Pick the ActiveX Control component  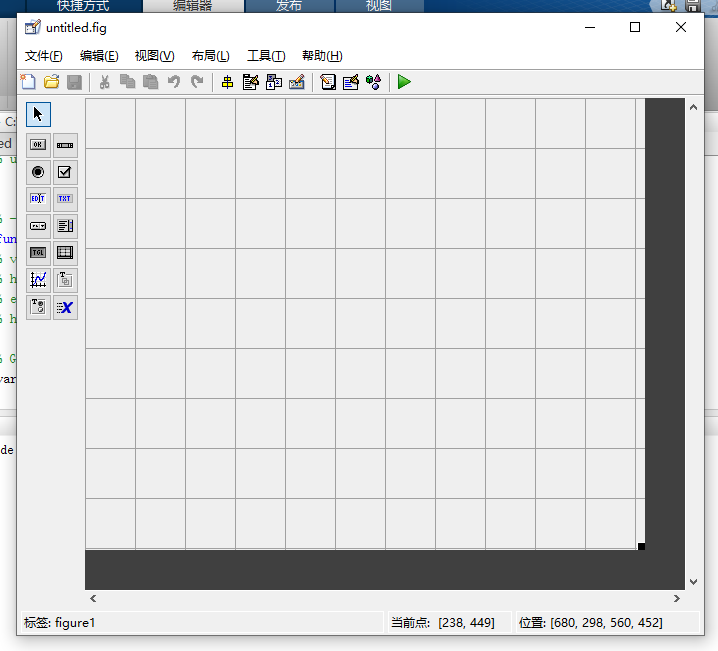[x=65, y=307]
